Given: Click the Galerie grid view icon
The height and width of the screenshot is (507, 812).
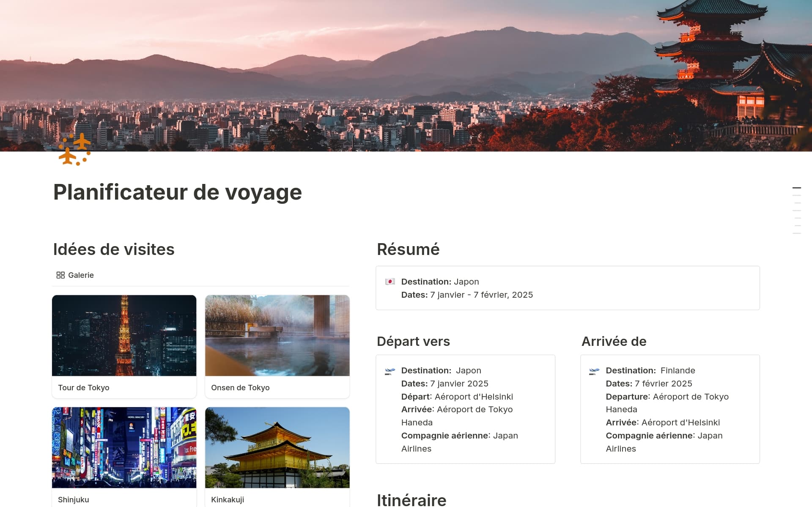Looking at the screenshot, I should (60, 275).
